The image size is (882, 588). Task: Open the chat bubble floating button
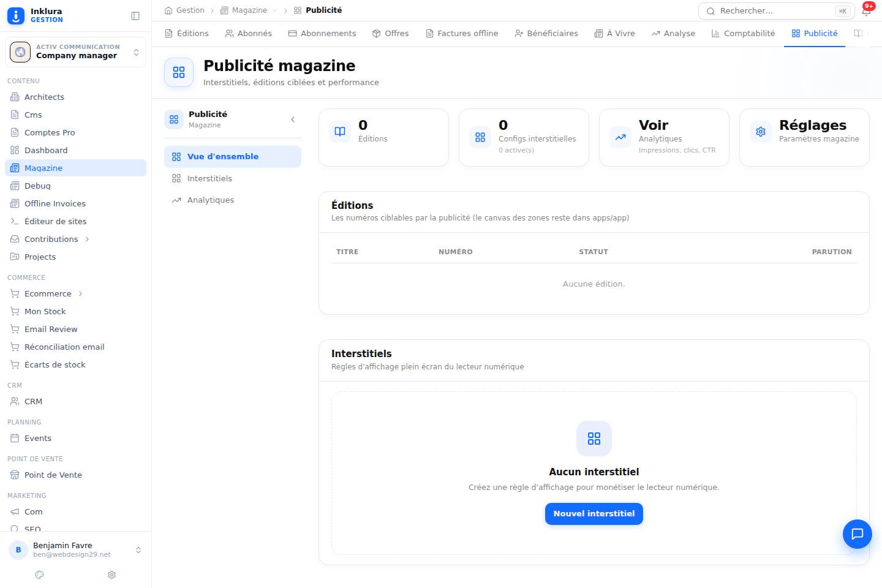pyautogui.click(x=857, y=533)
